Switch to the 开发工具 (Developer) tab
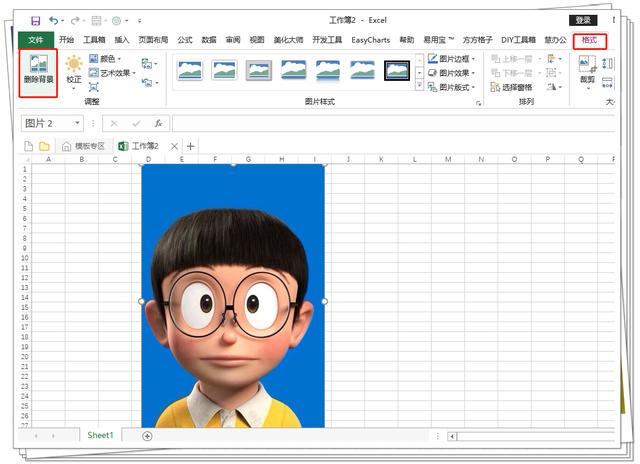The image size is (640, 464). tap(327, 40)
